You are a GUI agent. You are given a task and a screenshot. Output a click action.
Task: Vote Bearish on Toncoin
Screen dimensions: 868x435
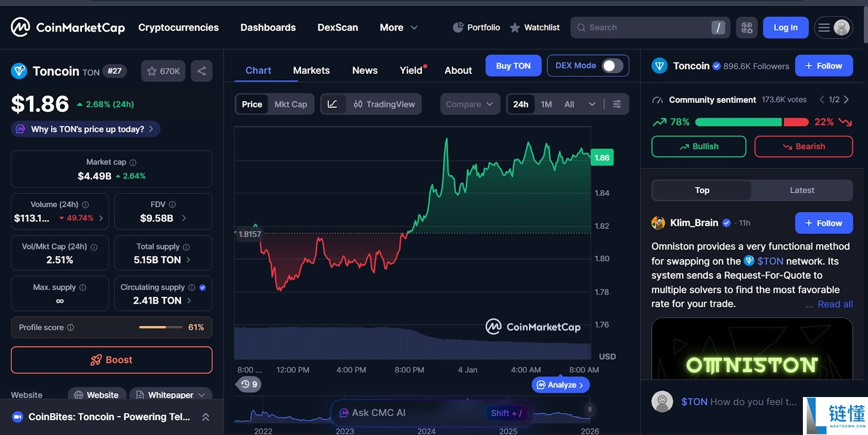point(803,146)
